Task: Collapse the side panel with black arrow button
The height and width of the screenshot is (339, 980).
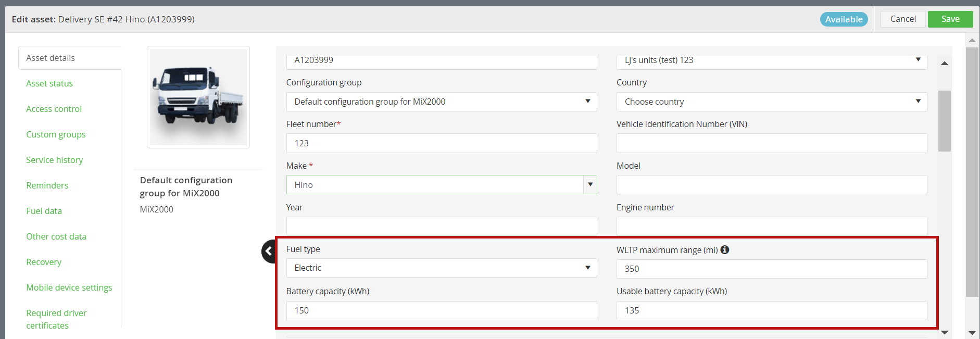Action: [x=269, y=252]
